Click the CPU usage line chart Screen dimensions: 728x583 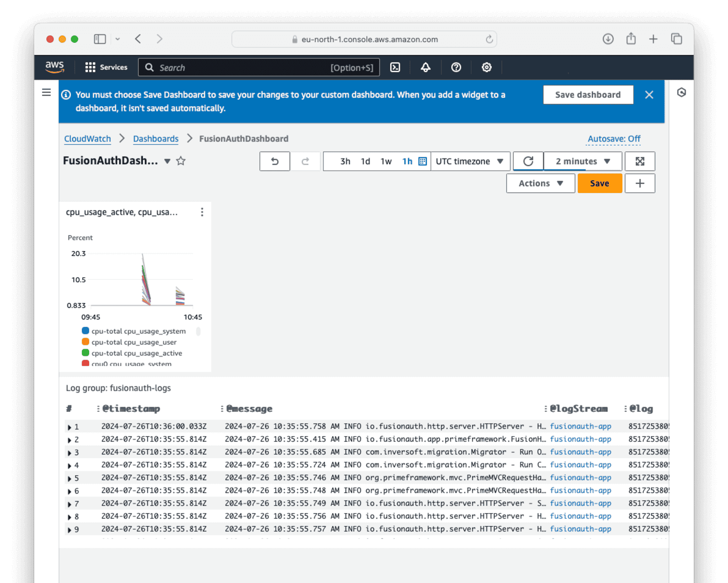click(141, 279)
